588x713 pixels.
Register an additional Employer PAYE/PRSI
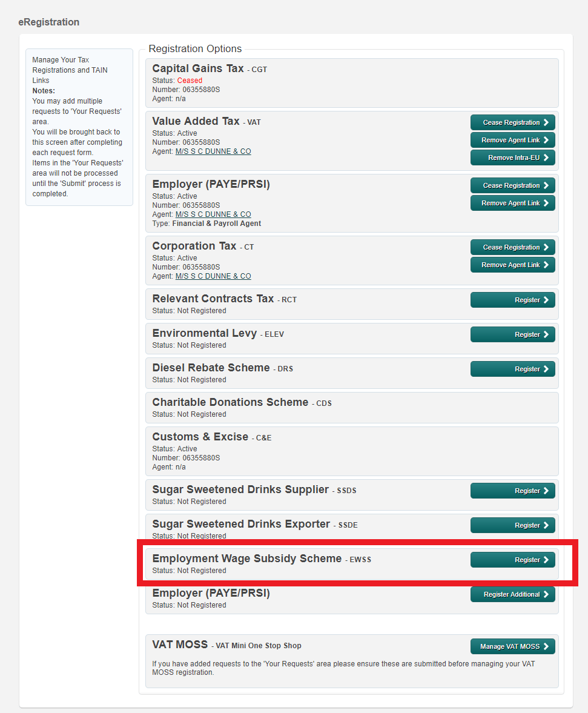point(513,594)
